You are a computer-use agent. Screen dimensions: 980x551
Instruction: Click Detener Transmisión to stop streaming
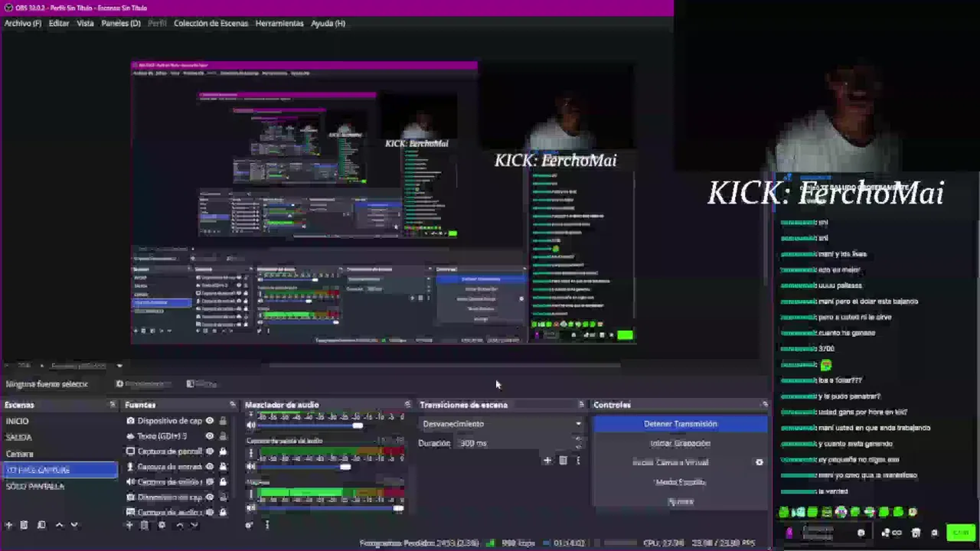pyautogui.click(x=680, y=424)
